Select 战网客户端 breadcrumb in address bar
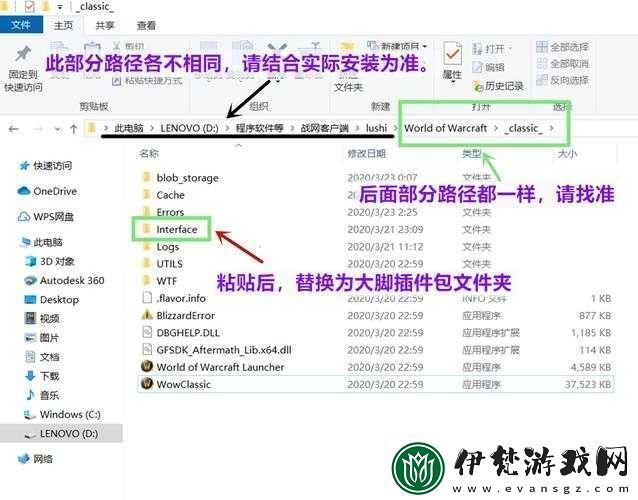Image resolution: width=638 pixels, height=500 pixels. [325, 128]
